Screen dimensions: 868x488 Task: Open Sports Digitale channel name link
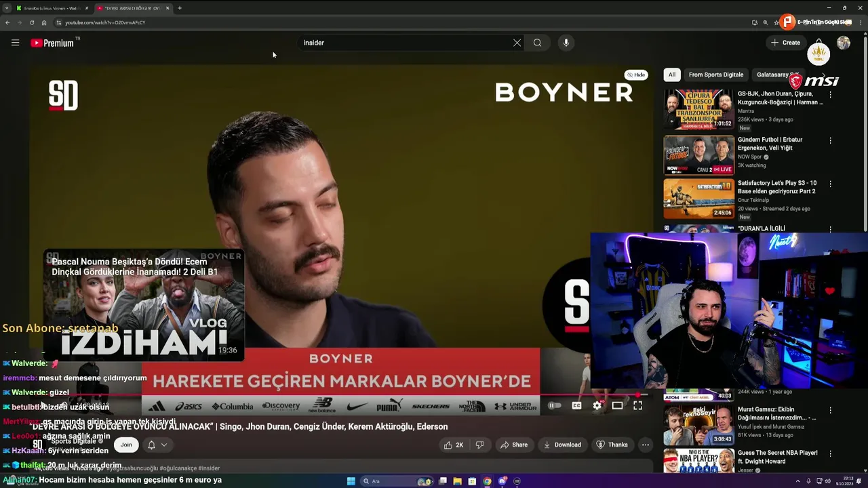(x=74, y=441)
